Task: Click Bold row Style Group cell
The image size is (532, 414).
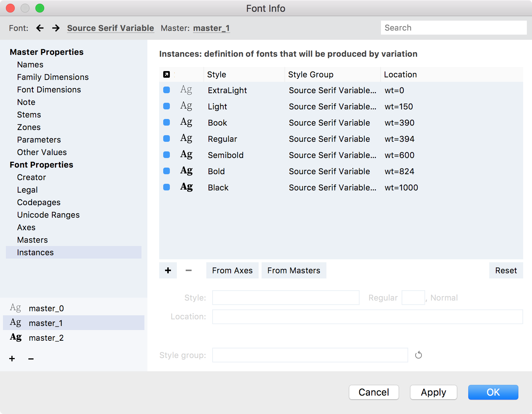Action: pyautogui.click(x=329, y=171)
